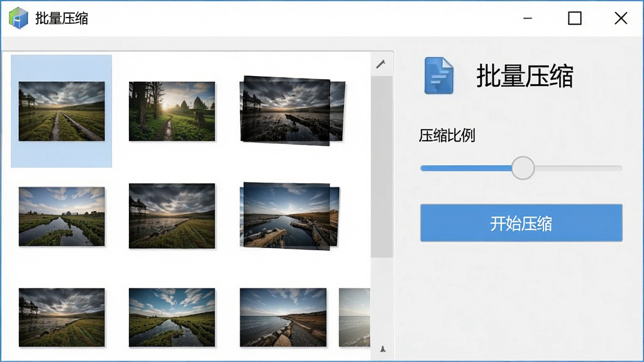Click the 开始压缩 button

click(521, 223)
